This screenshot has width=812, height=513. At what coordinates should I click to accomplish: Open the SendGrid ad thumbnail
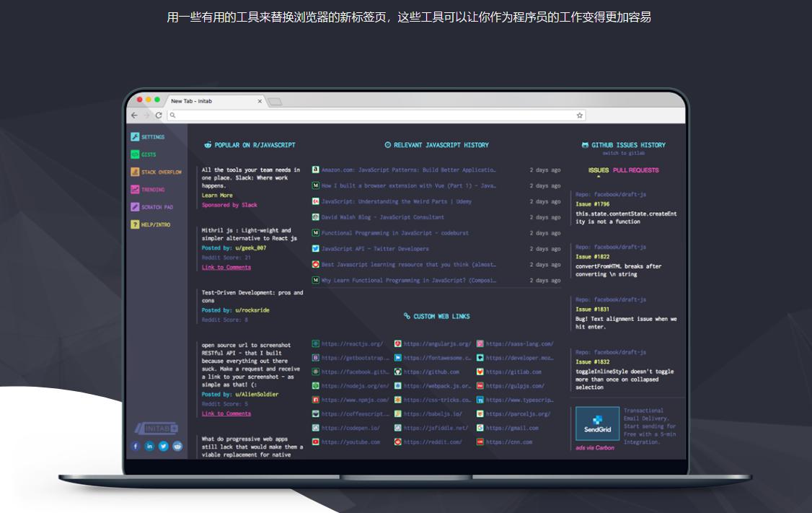coord(598,424)
